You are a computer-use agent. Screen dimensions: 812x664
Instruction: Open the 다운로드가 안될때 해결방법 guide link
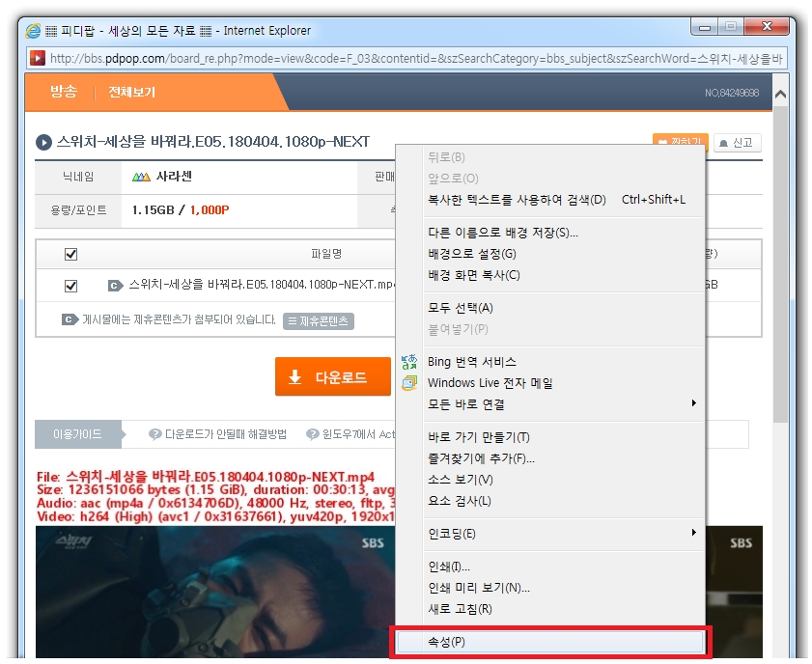pos(226,434)
